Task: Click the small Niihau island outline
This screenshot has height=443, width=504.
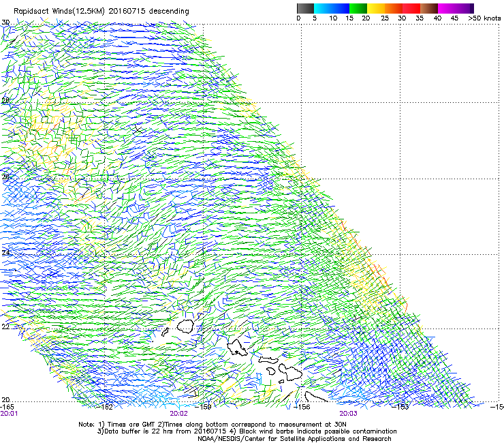Action: (166, 332)
